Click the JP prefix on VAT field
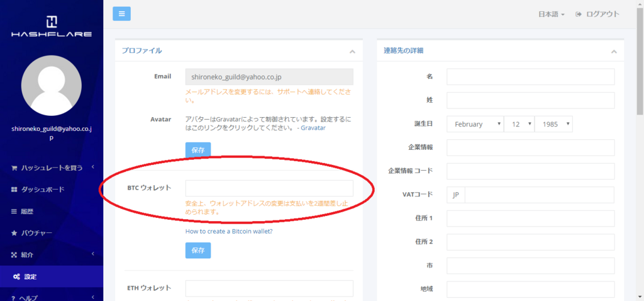This screenshot has width=644, height=301. (456, 195)
